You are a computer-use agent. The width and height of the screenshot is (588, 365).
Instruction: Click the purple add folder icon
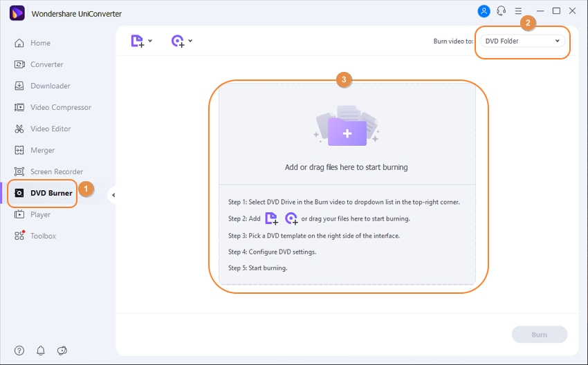(347, 129)
